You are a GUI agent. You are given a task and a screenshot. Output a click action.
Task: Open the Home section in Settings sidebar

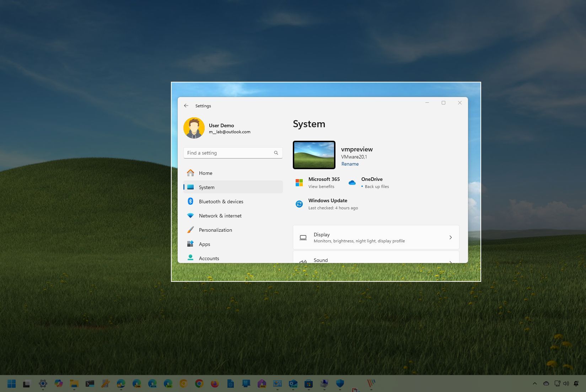coord(205,173)
